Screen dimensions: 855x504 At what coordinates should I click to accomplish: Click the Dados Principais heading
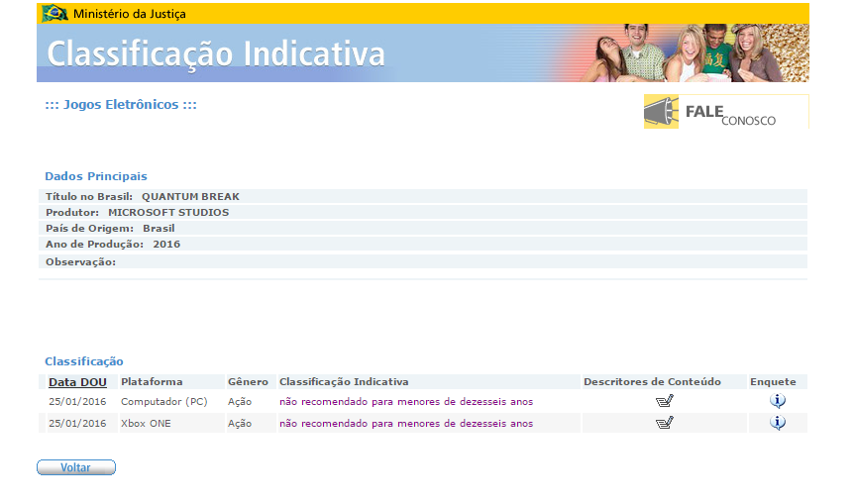click(96, 176)
